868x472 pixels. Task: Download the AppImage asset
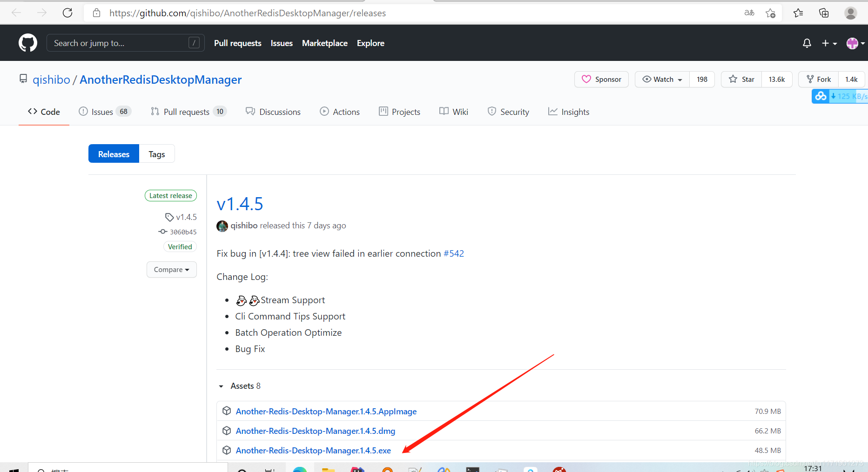click(326, 412)
